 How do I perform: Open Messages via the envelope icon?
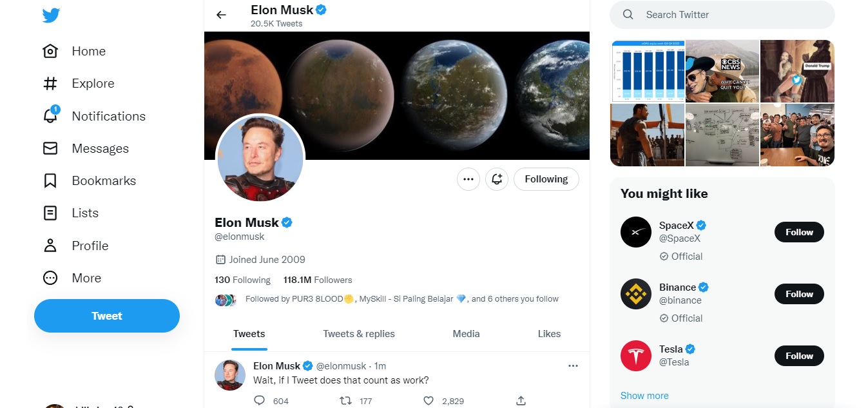tap(50, 148)
